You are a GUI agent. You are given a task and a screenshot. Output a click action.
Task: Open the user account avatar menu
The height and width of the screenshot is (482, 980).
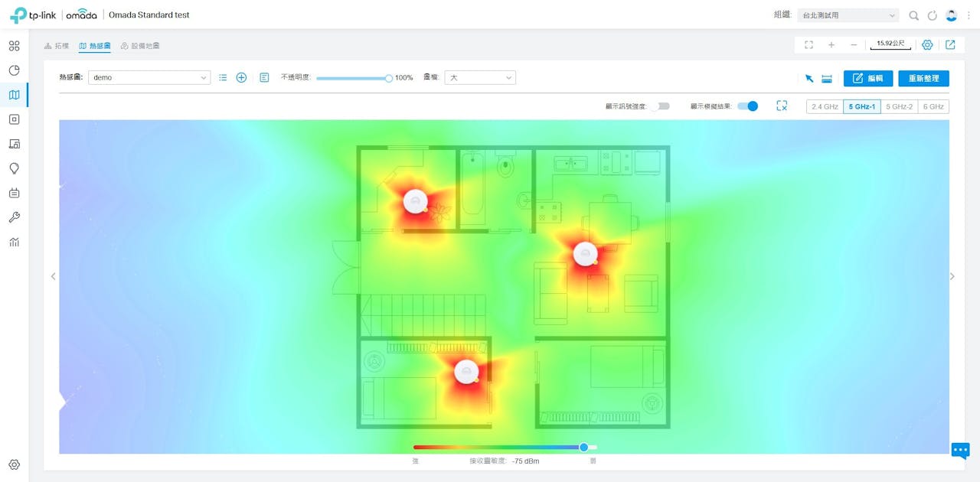pos(952,15)
